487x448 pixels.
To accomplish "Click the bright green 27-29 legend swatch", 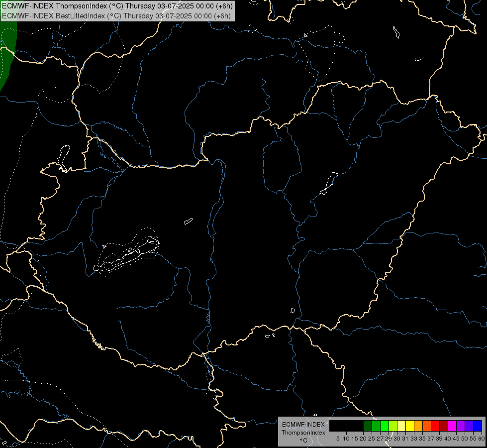I will point(385,426).
